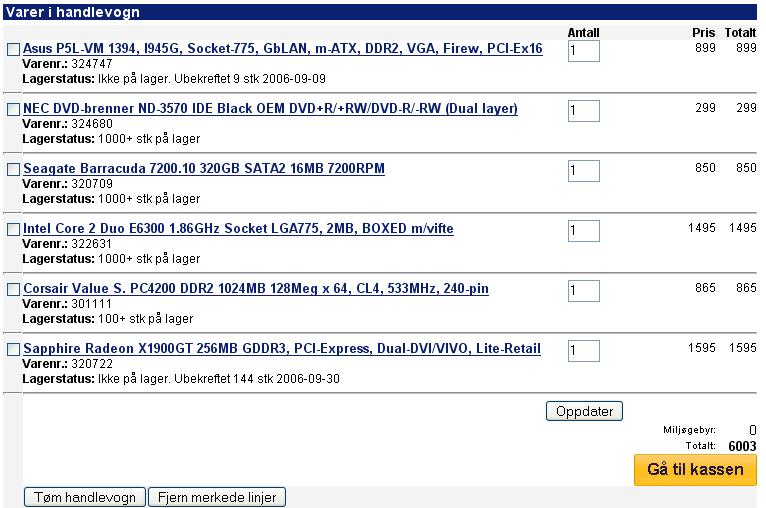Click the Antall field for Asus motherboard
The image size is (766, 508).
[x=584, y=51]
